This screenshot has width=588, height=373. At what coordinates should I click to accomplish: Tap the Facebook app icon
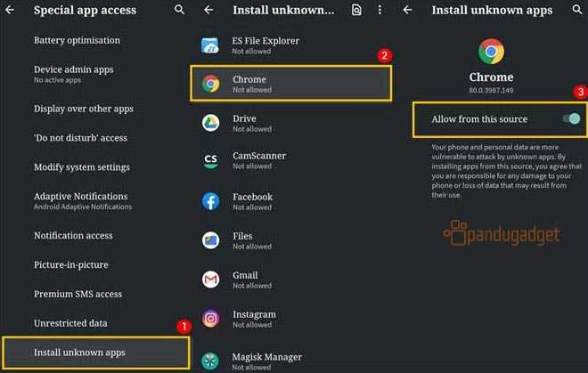[211, 201]
